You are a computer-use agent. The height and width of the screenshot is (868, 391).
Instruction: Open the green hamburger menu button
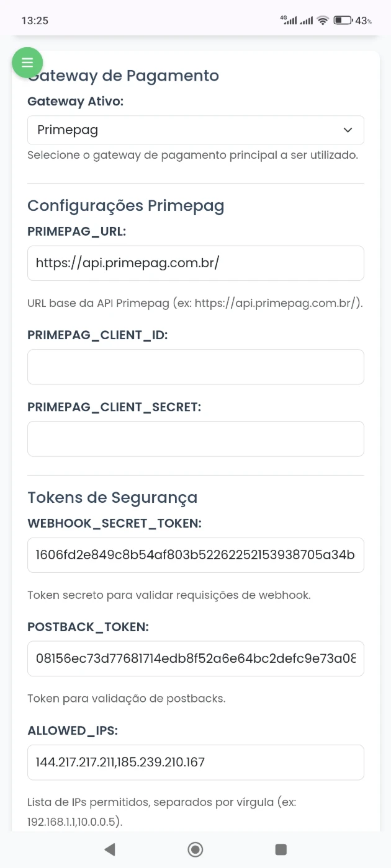[27, 63]
